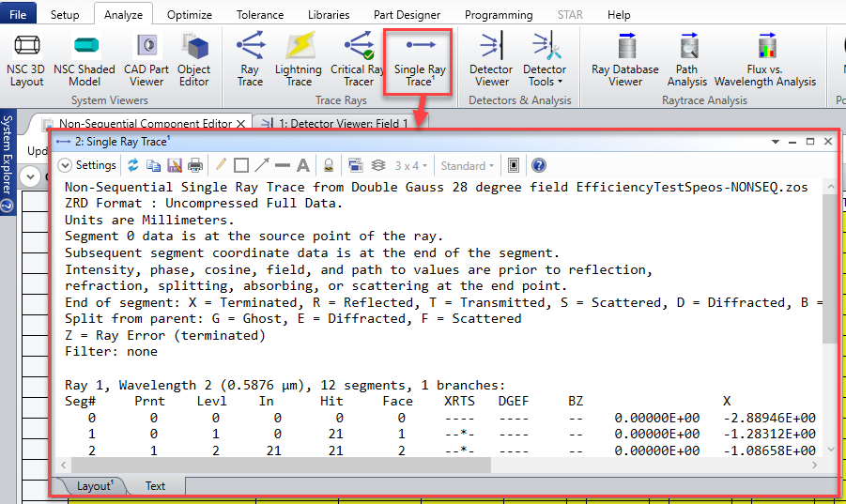Open the Standard dropdown in toolbar
The image size is (846, 504).
(x=468, y=166)
